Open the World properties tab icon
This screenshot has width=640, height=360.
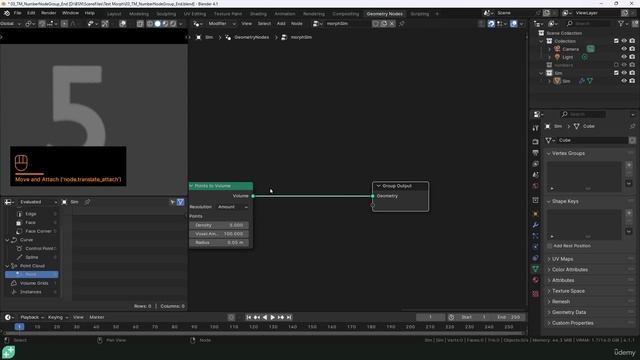[536, 186]
